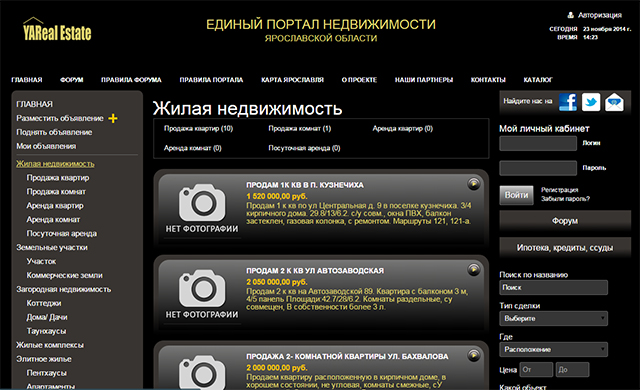This screenshot has height=390, width=640.
Task: Open ПРАВИЛА ПОРТАЛА menu item
Action: [x=211, y=80]
